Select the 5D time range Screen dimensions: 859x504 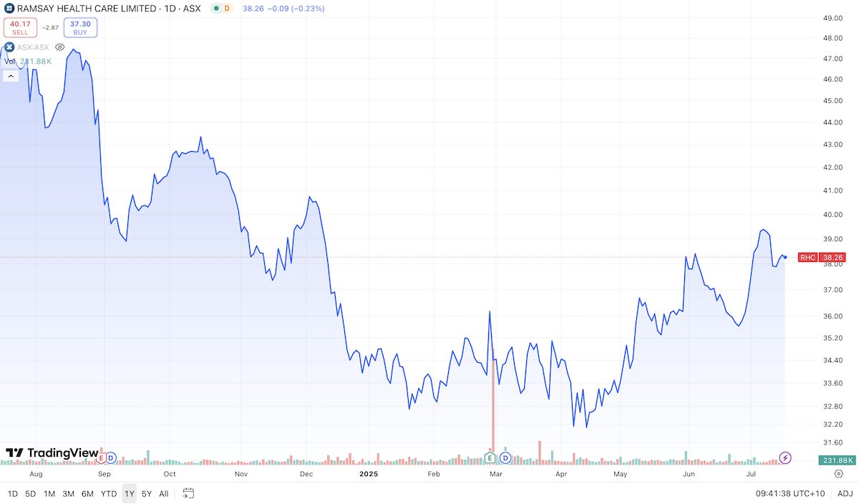point(31,493)
